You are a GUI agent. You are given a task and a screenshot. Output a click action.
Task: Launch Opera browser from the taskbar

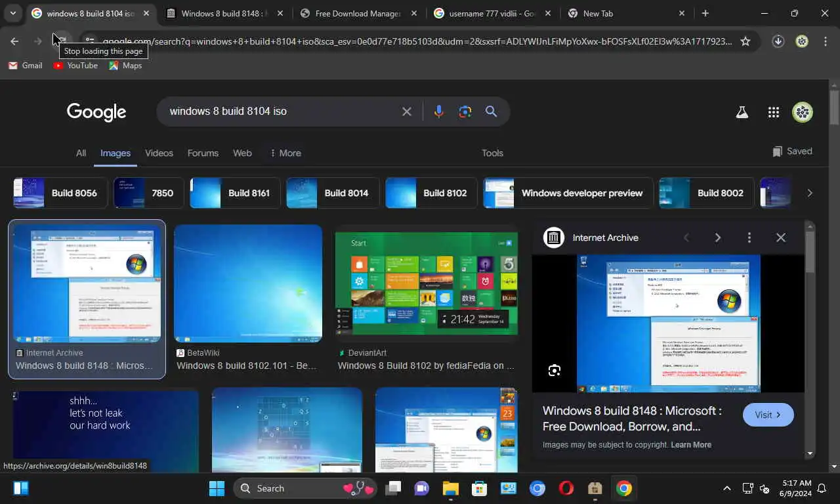566,488
